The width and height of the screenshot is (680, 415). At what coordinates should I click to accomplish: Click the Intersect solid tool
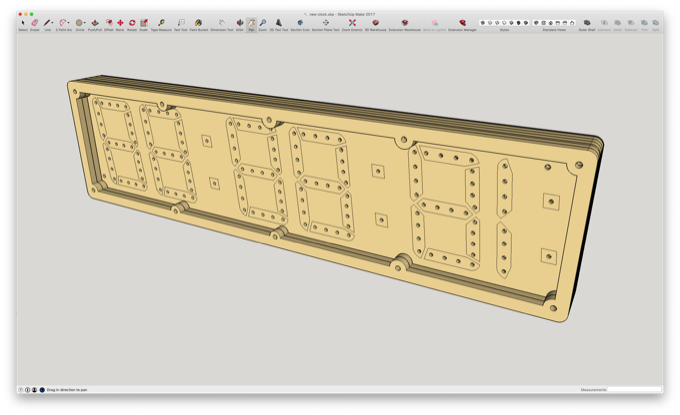click(x=604, y=23)
